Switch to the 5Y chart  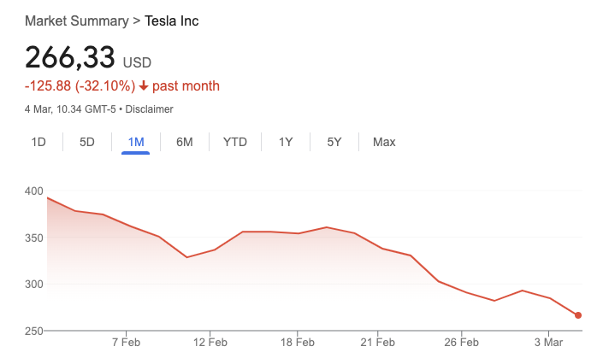(x=334, y=142)
